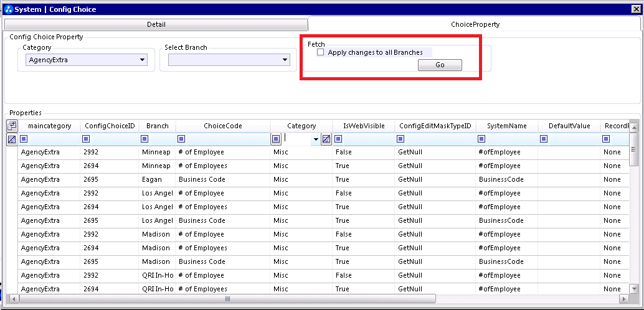Click vertical scrollbar down arrow

click(x=634, y=289)
